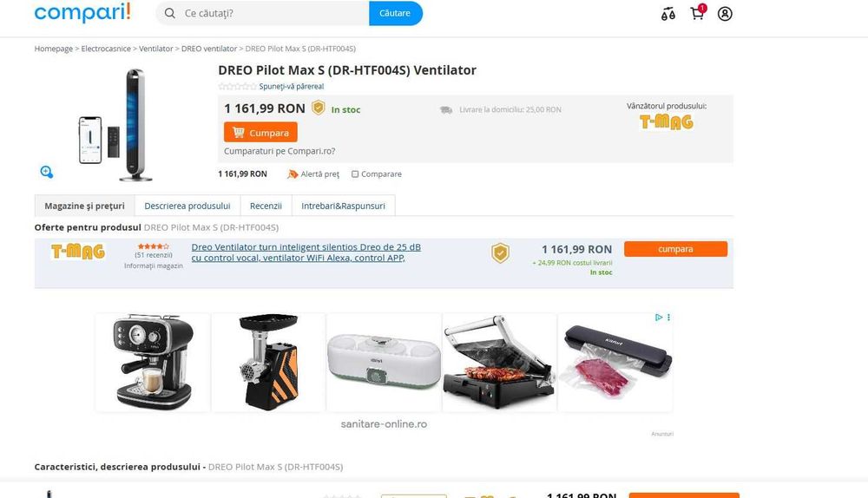The image size is (868, 498).
Task: Tick the Comparare checkbox
Action: tap(355, 174)
